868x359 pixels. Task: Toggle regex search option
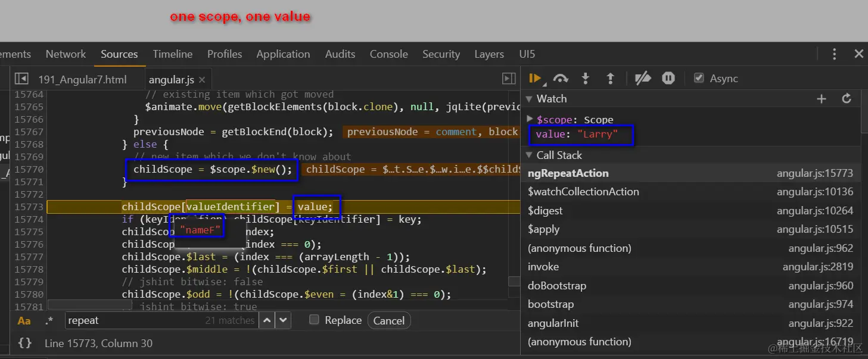49,320
